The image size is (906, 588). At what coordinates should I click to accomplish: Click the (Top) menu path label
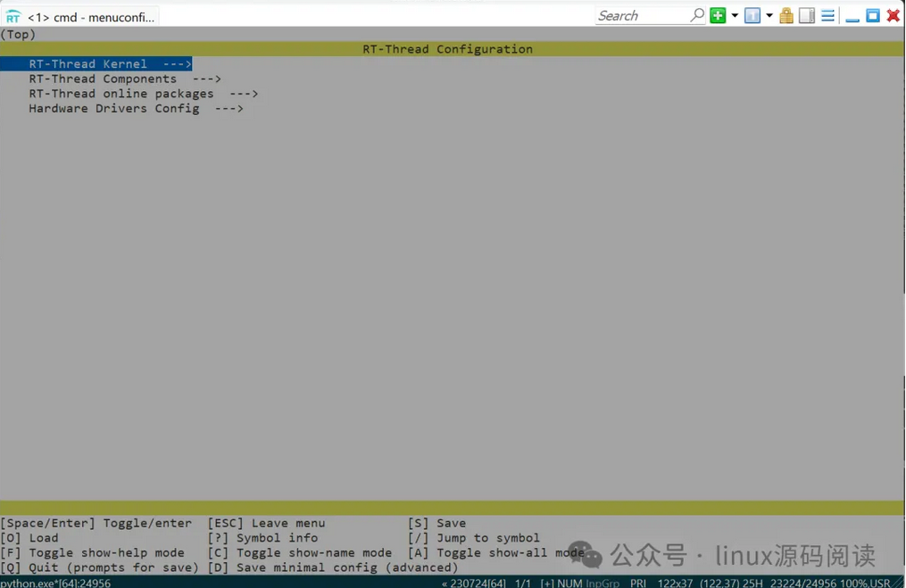[x=18, y=34]
